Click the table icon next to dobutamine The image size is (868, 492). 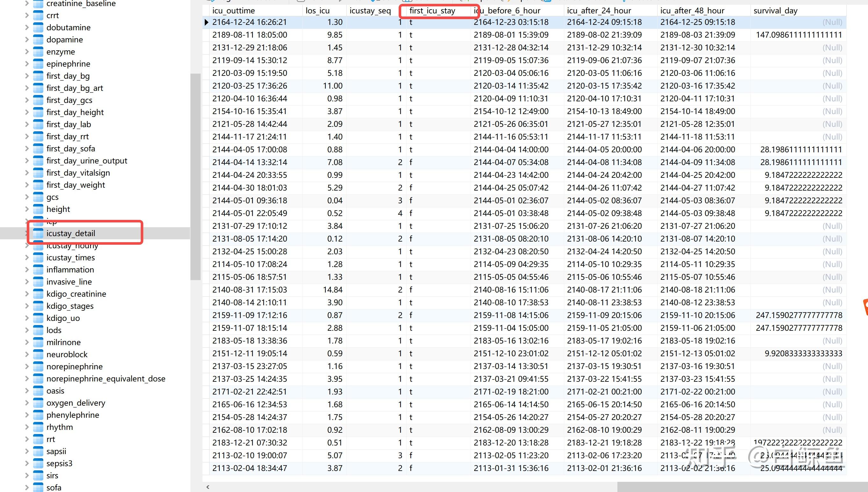click(38, 27)
